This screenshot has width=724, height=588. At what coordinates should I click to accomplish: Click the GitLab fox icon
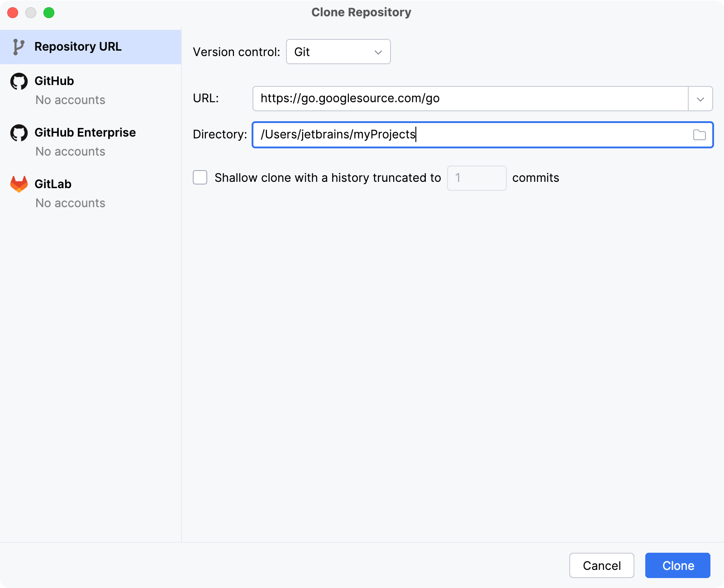coord(19,184)
